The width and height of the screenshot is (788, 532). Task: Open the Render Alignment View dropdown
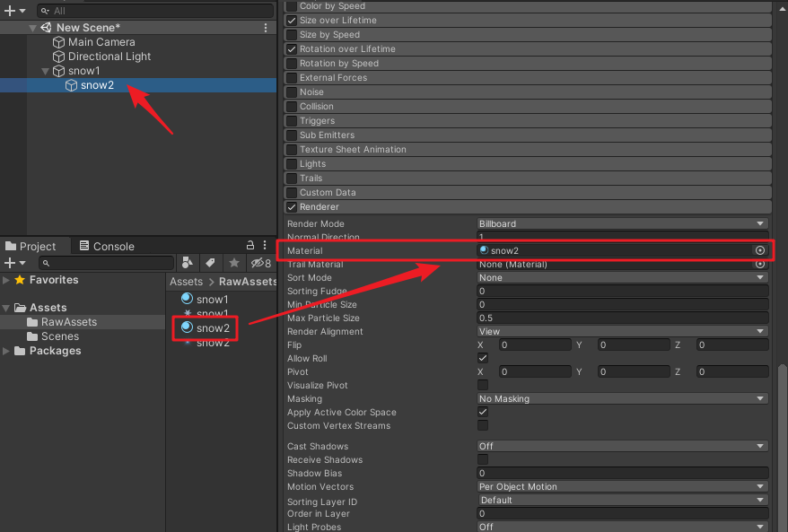622,331
